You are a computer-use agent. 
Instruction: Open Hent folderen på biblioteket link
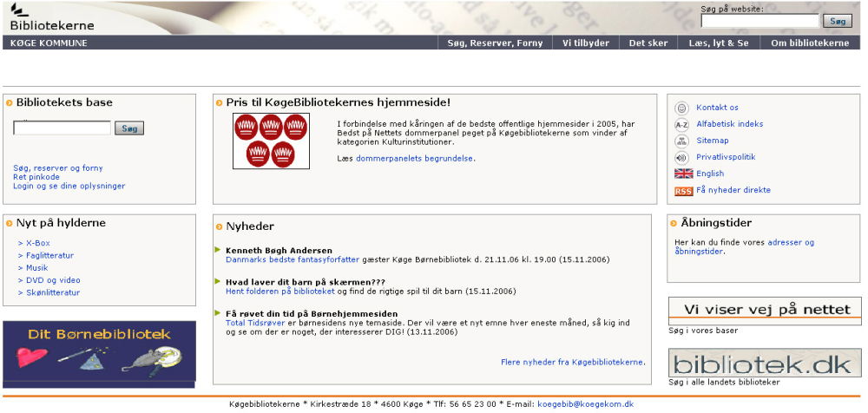280,292
